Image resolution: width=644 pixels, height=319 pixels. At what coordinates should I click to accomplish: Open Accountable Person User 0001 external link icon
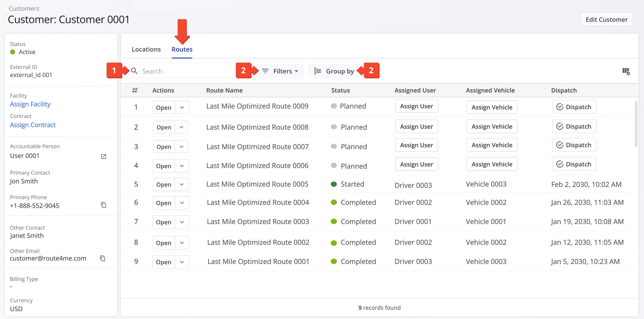103,156
